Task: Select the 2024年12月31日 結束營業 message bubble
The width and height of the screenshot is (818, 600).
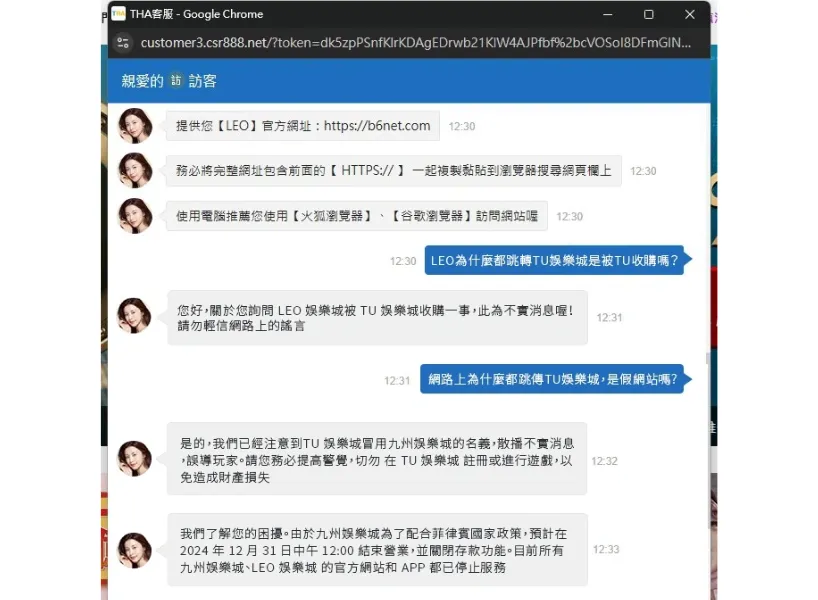Action: 377,550
